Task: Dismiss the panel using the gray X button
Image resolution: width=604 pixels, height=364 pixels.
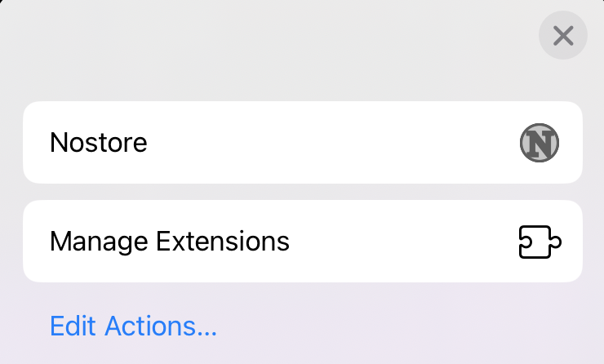Action: click(x=563, y=35)
